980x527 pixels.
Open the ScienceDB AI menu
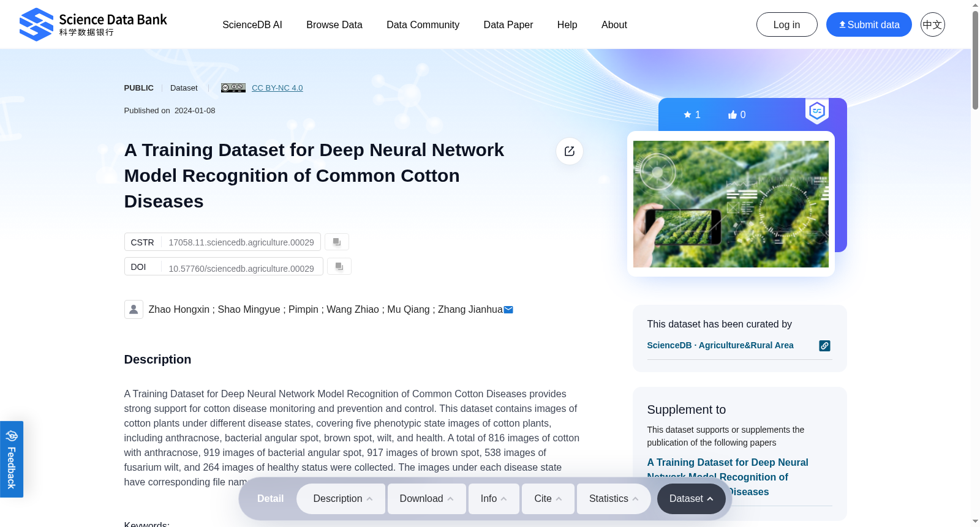point(252,25)
